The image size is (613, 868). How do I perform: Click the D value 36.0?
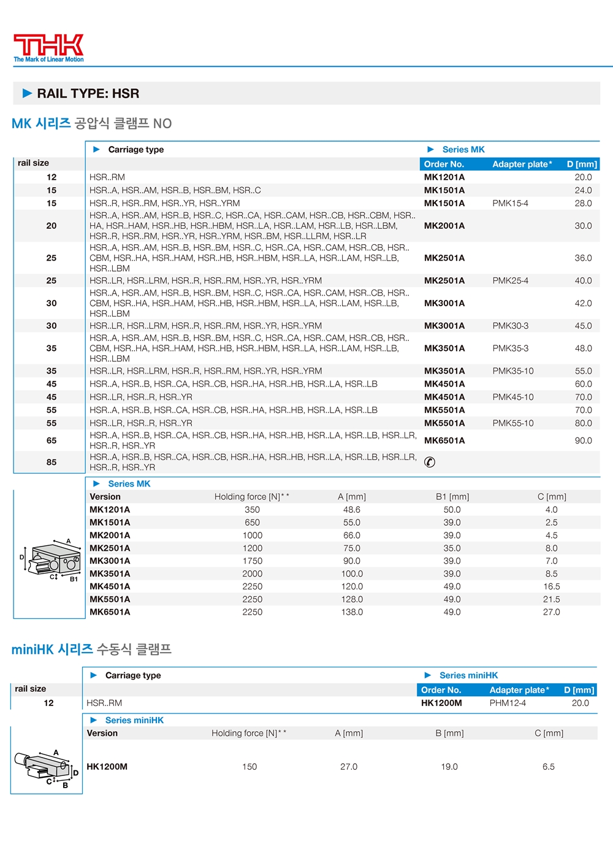583,258
